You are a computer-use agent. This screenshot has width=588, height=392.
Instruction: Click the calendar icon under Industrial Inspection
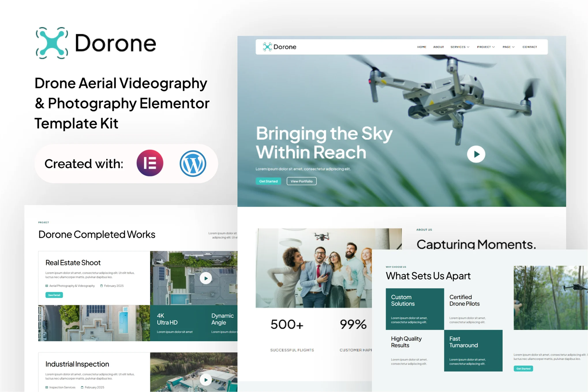(x=83, y=387)
